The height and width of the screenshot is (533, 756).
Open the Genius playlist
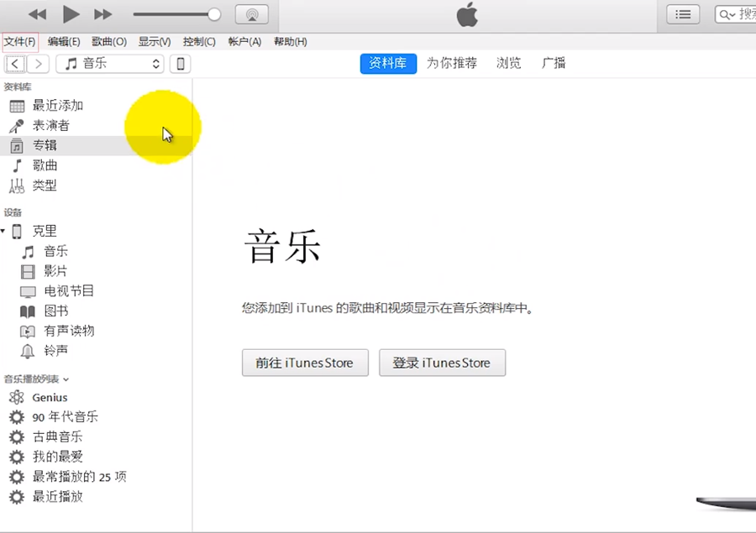coord(96,398)
